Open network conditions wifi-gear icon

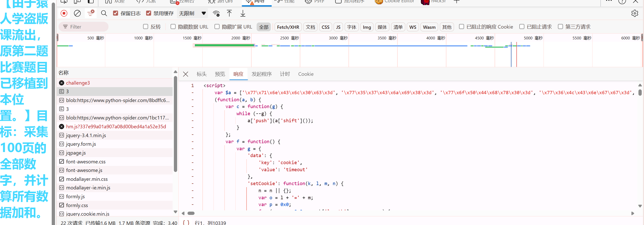[216, 13]
